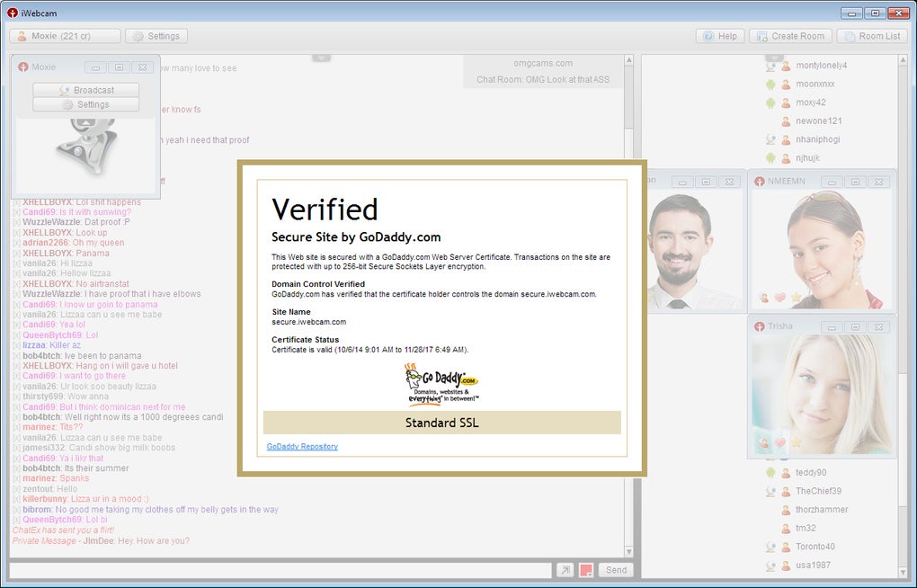The height and width of the screenshot is (588, 917).
Task: Click the Android icon beside moxy42
Action: click(x=770, y=103)
